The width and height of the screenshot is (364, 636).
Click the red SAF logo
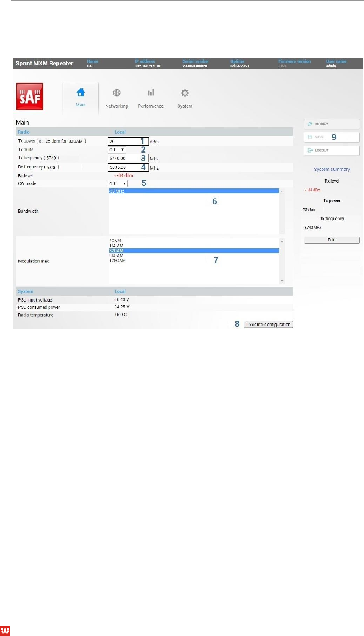(29, 96)
